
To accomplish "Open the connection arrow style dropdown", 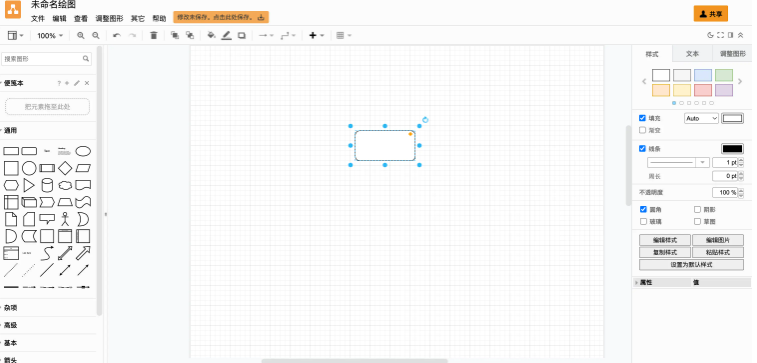I will pyautogui.click(x=266, y=35).
